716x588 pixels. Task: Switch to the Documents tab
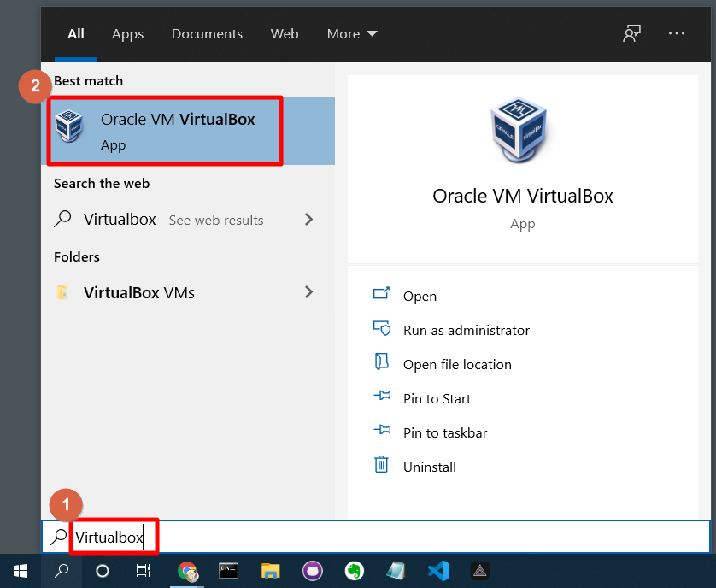[x=207, y=34]
